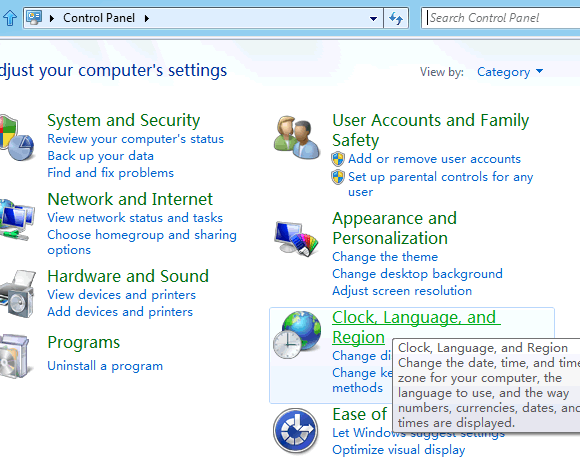Image resolution: width=580 pixels, height=467 pixels.
Task: Click View devices and printers link
Action: click(x=121, y=295)
